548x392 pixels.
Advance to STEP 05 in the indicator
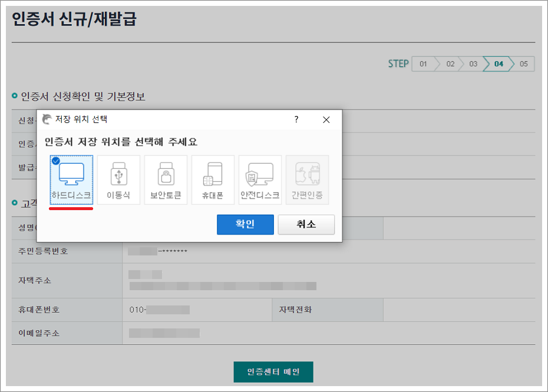point(523,64)
